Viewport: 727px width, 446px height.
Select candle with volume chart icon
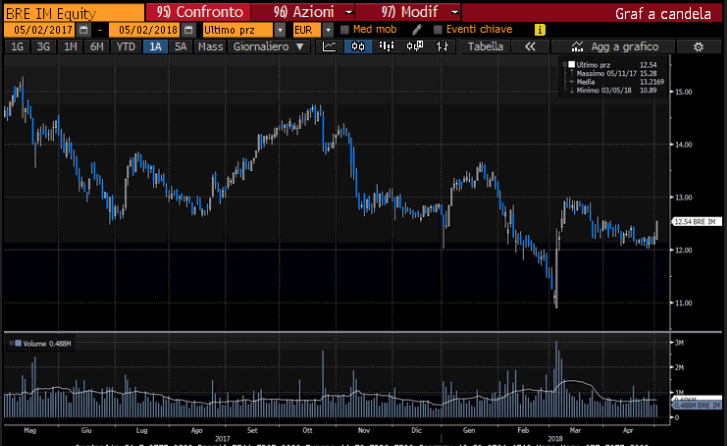[x=415, y=46]
